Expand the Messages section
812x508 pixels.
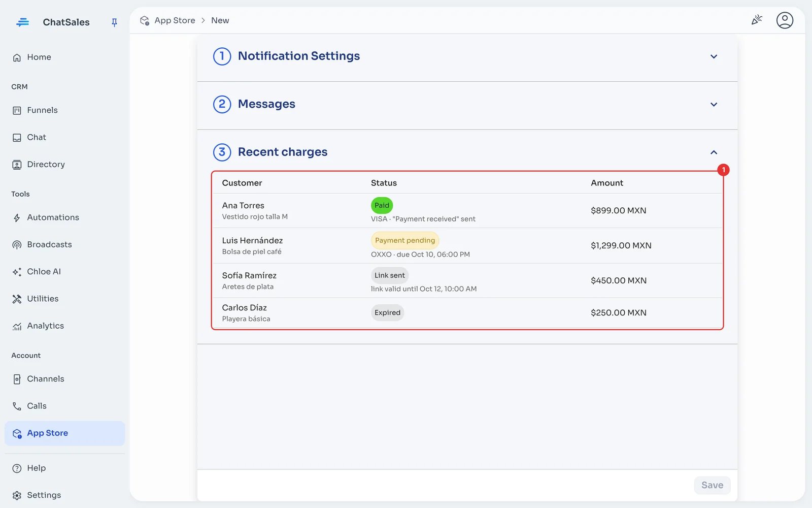point(467,104)
